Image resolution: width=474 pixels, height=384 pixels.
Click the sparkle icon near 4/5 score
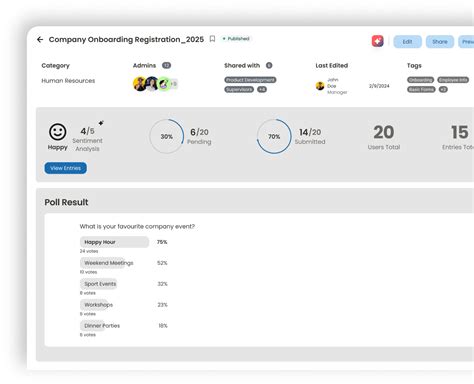(x=101, y=123)
